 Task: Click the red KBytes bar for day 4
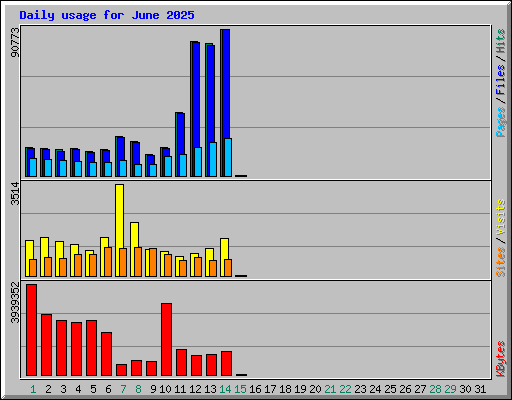(77, 349)
